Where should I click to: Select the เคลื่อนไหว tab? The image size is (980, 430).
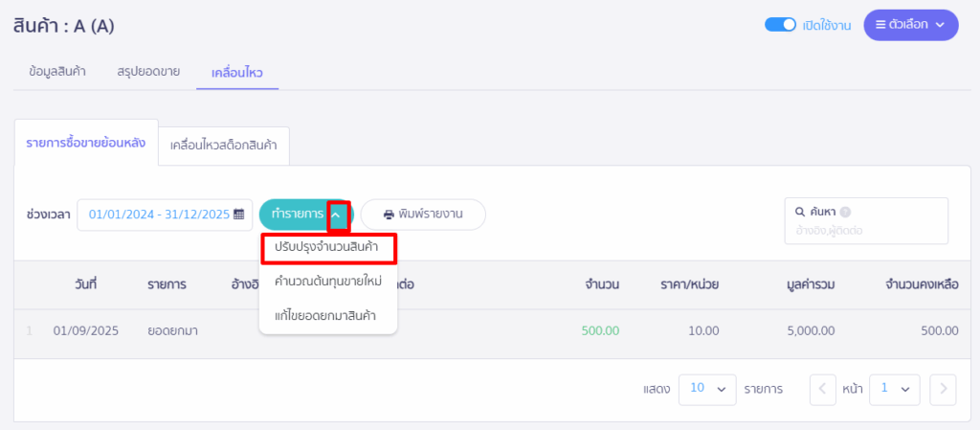pos(237,73)
